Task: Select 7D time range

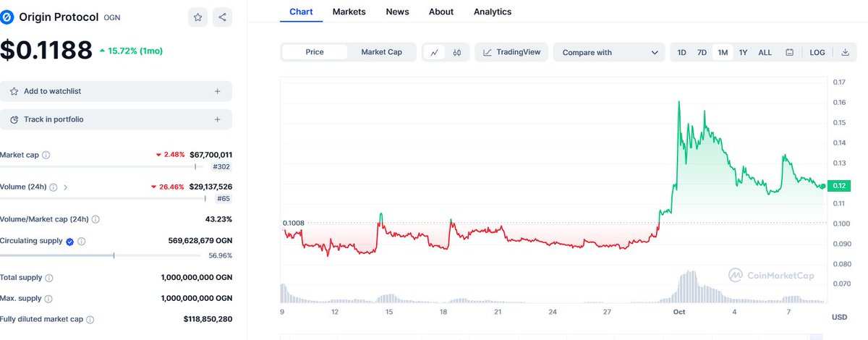Action: (x=702, y=52)
